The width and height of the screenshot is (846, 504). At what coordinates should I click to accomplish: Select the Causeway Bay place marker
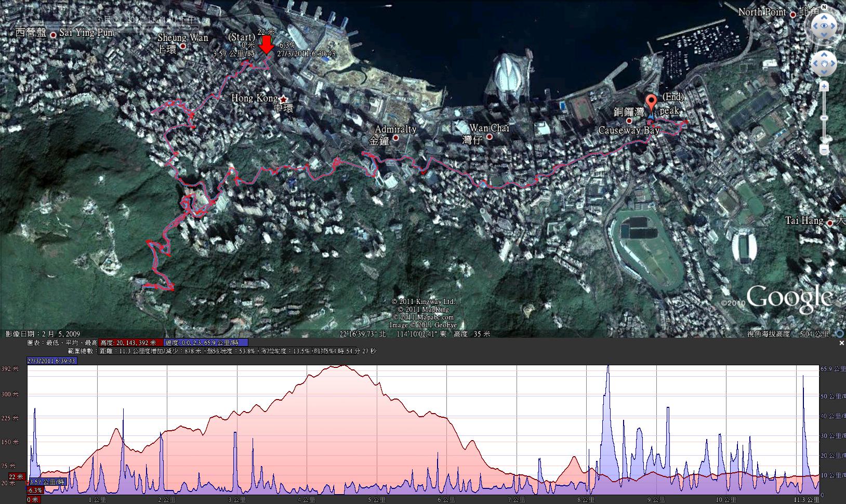[629, 121]
